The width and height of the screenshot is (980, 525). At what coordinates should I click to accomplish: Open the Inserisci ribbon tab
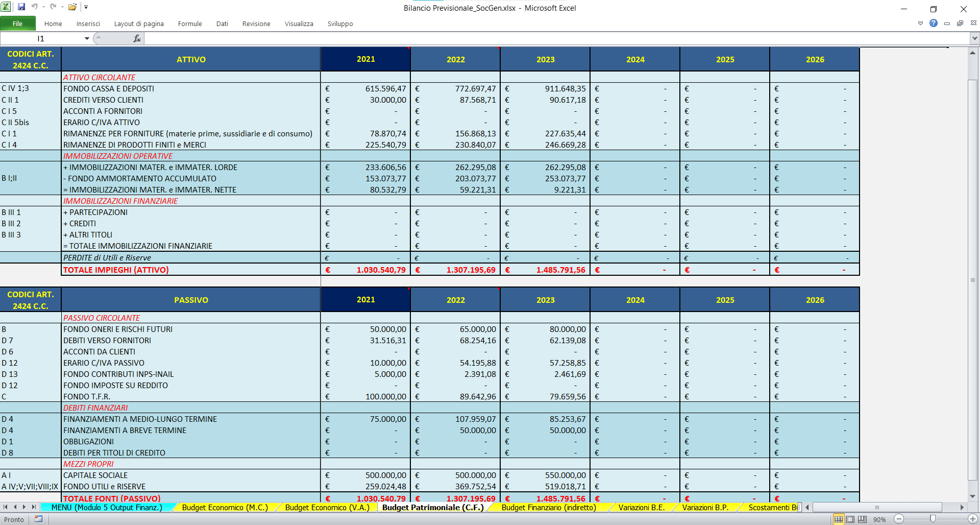tap(88, 23)
